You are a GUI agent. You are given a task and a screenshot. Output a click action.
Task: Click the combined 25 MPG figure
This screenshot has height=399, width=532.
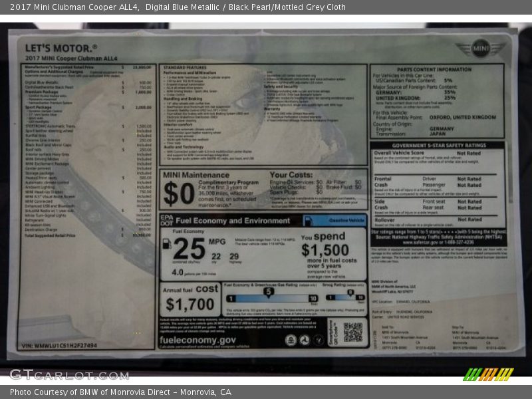click(x=189, y=249)
